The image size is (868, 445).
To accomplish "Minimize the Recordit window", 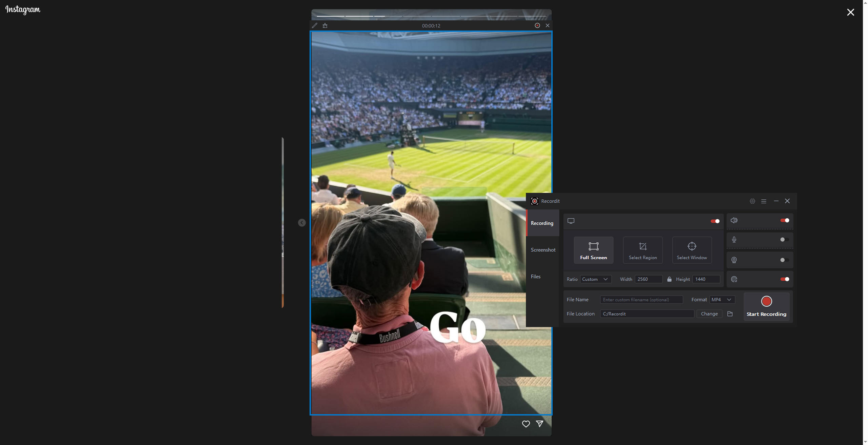I will pos(776,201).
